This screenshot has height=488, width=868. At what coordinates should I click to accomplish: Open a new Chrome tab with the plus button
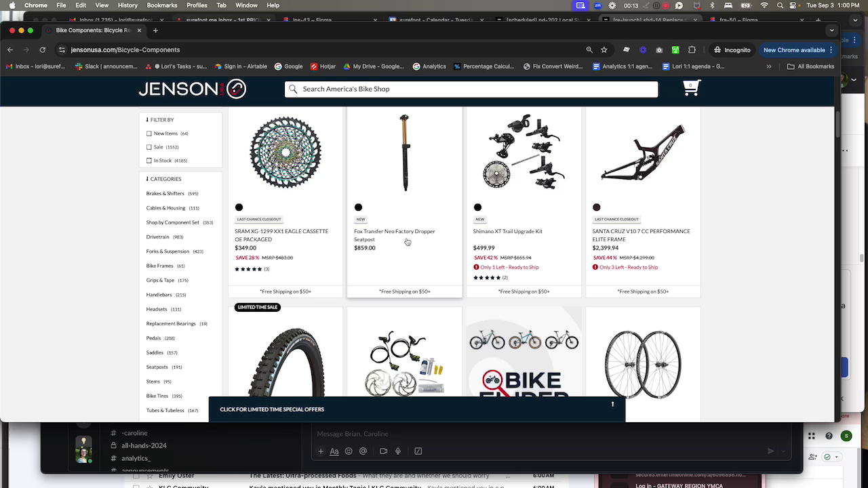(155, 30)
